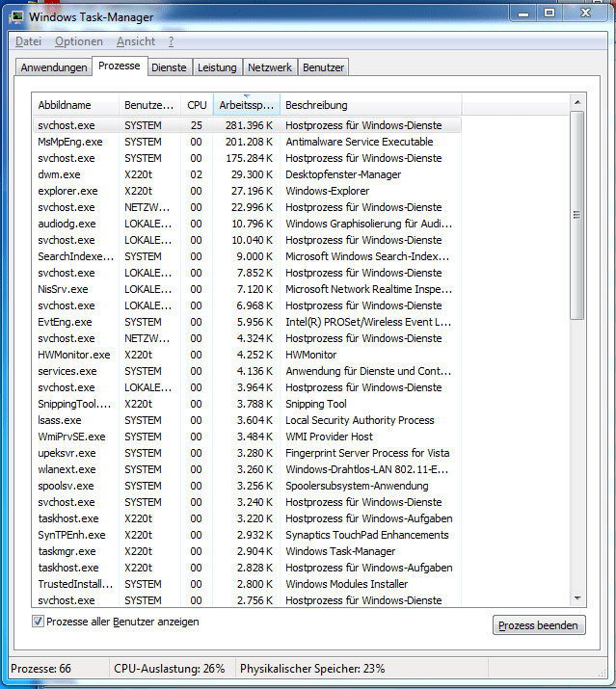Click the scrollbar up arrow
This screenshot has height=689, width=616.
pos(577,102)
